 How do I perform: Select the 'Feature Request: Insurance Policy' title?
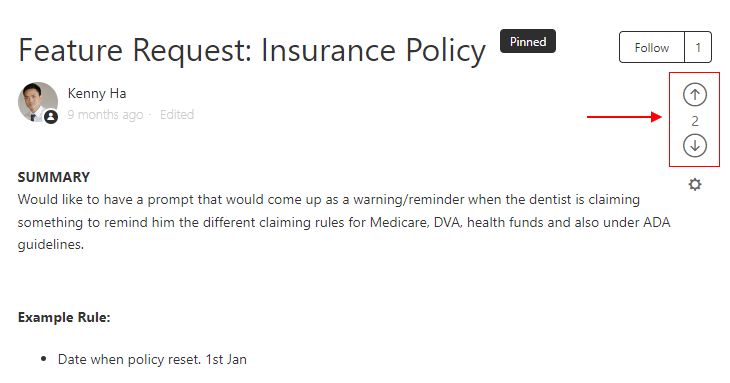coord(252,50)
